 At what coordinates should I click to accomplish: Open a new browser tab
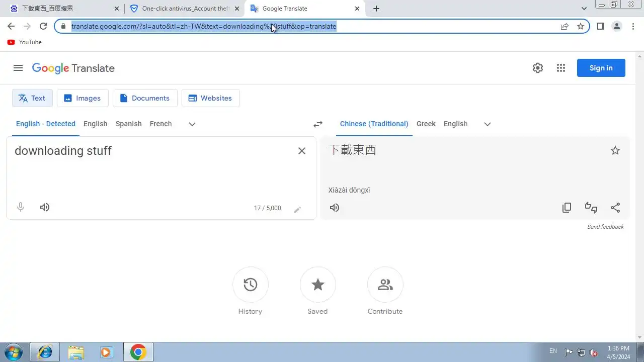pos(376,9)
